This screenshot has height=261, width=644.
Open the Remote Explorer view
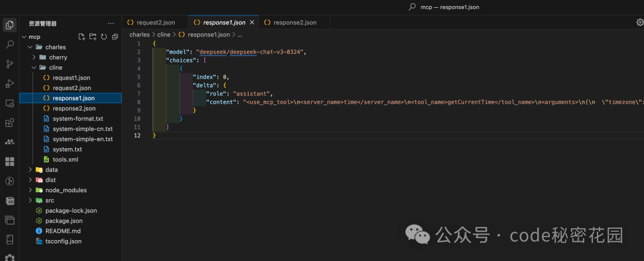point(10,103)
